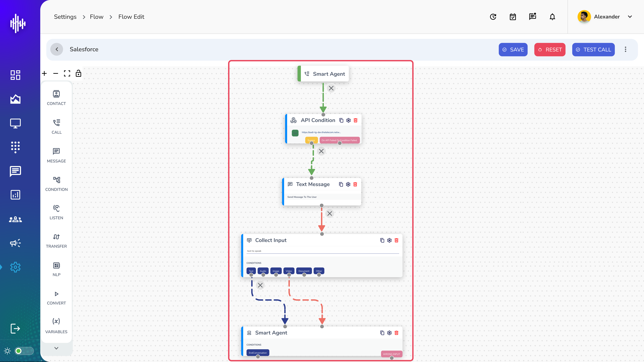This screenshot has width=644, height=362.
Task: Zoom out the canvas with minus icon
Action: (55, 73)
